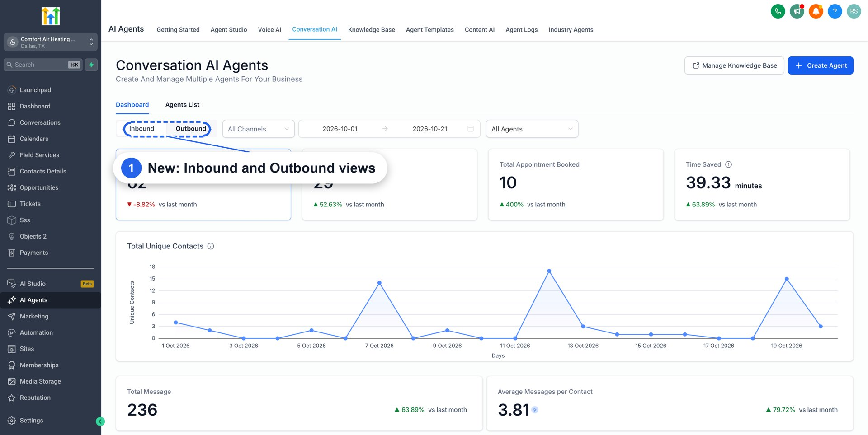Open the RS user avatar menu
Viewport: 868px width, 435px height.
[x=854, y=11]
